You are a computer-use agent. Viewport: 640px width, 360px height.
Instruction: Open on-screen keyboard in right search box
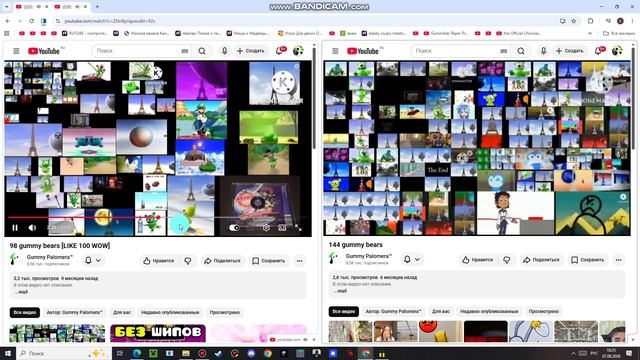coord(504,51)
